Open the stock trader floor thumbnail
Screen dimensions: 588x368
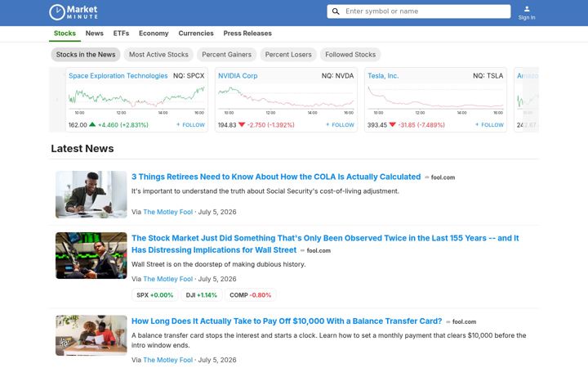point(91,255)
